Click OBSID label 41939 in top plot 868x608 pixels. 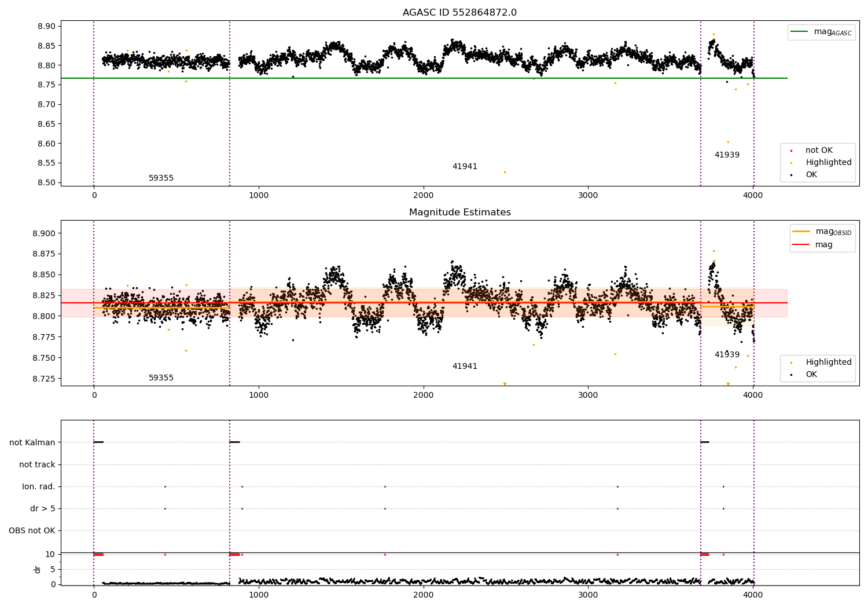coord(727,155)
